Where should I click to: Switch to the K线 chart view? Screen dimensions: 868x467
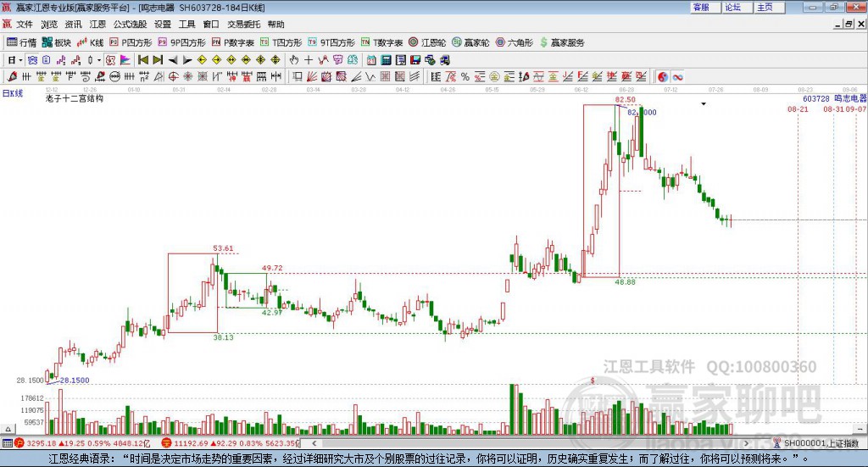pyautogui.click(x=90, y=42)
